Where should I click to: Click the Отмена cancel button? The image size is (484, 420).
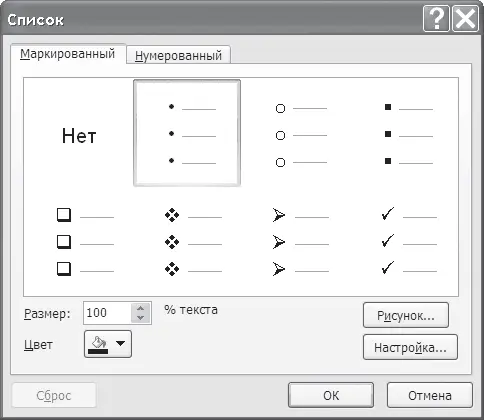pyautogui.click(x=430, y=395)
